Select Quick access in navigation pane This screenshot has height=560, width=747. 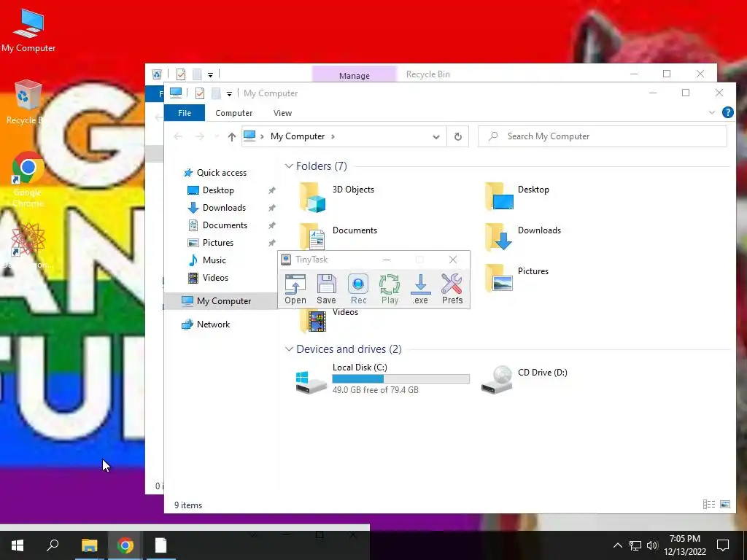215,172
